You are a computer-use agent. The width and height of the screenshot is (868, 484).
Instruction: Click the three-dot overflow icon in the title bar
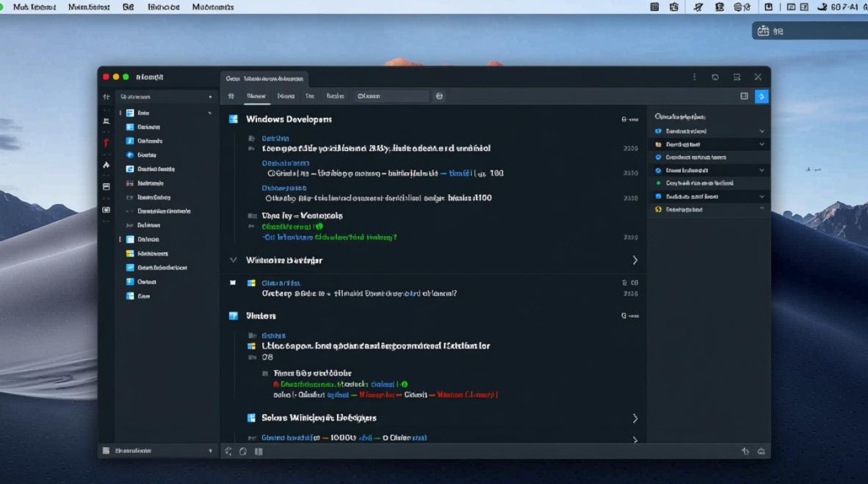tap(694, 77)
